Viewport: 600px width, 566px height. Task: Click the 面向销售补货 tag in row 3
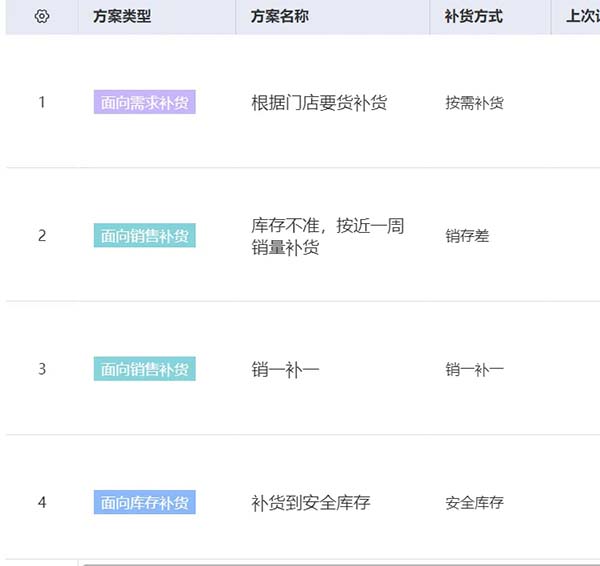coord(144,369)
